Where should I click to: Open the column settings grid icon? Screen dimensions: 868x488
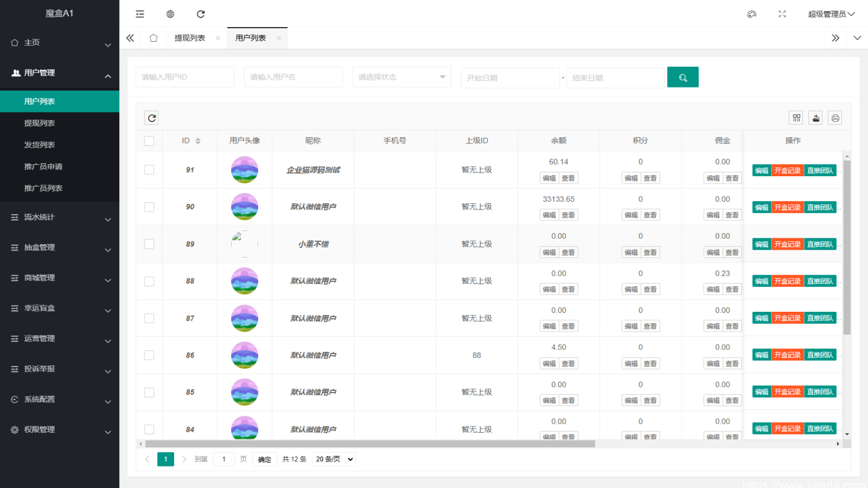coord(796,117)
